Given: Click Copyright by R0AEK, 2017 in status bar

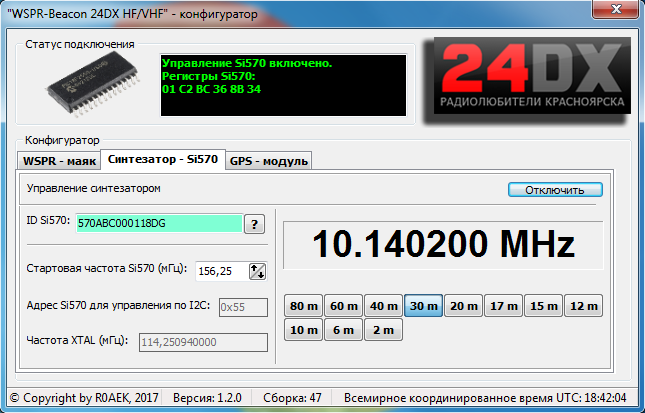Looking at the screenshot, I should [84, 398].
